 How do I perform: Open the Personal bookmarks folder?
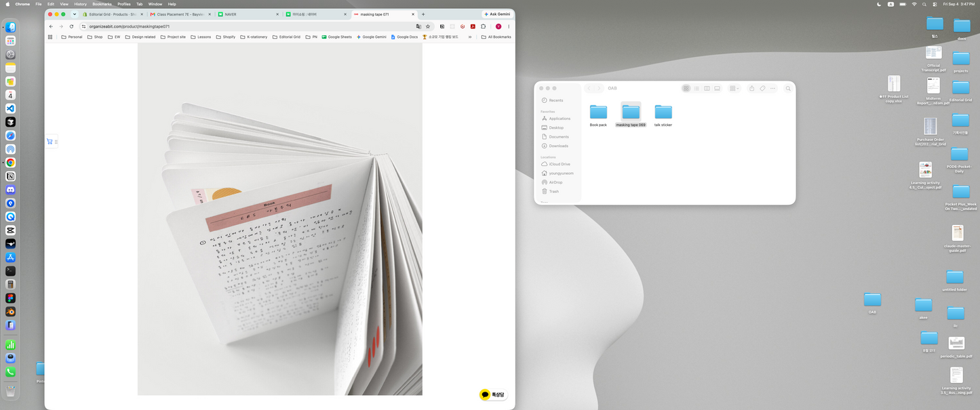(72, 37)
